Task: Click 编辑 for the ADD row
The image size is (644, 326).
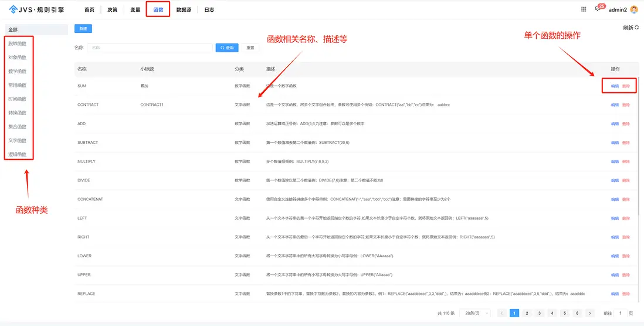Action: pos(615,124)
